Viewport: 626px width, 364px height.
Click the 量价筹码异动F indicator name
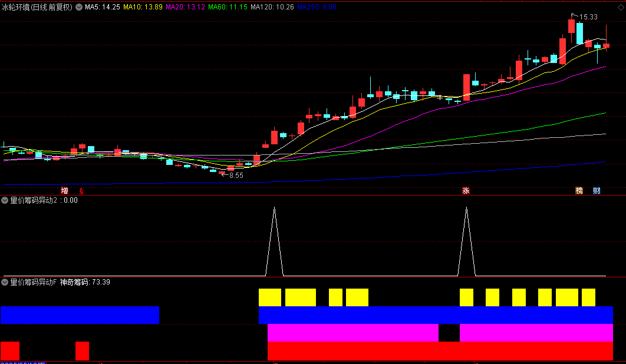(34, 282)
